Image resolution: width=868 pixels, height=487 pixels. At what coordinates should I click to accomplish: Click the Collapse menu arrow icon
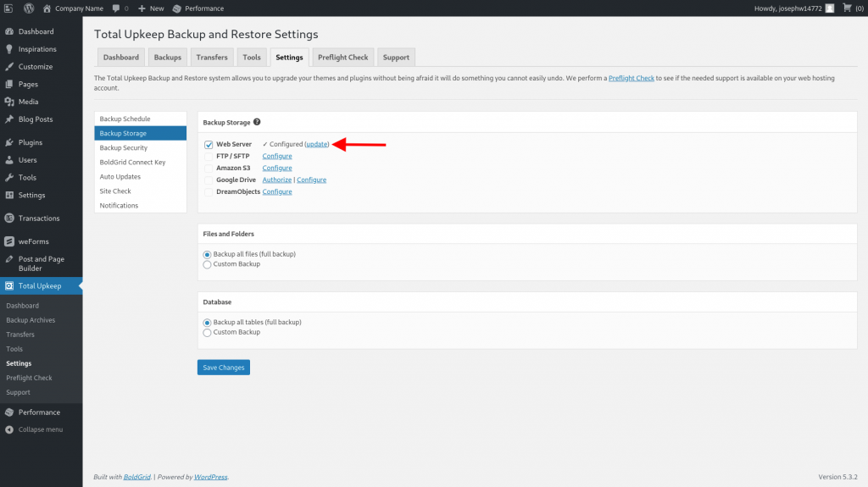coord(9,429)
